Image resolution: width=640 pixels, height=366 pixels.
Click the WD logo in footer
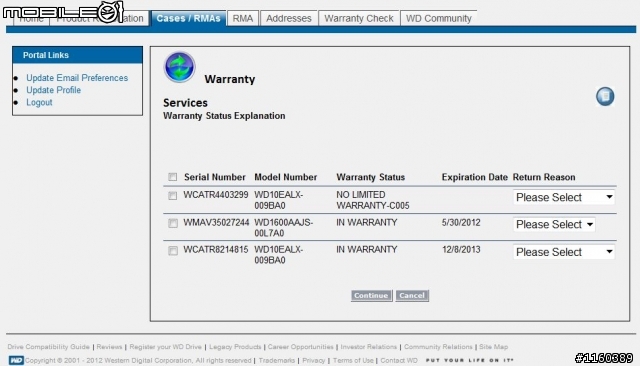coord(16,360)
